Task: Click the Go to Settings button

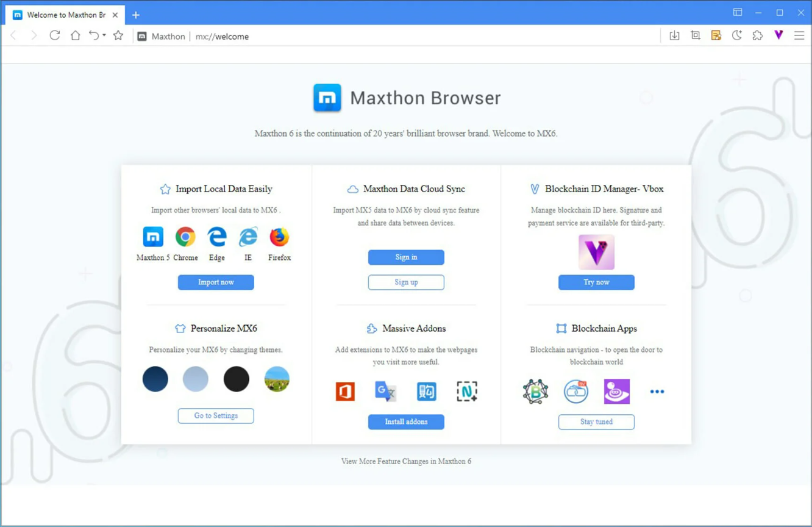Action: point(216,416)
